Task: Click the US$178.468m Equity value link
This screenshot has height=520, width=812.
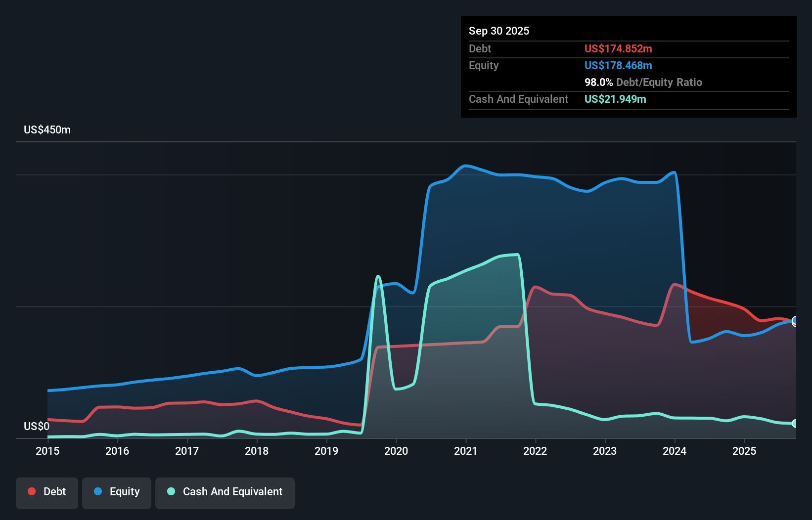Action: 618,65
